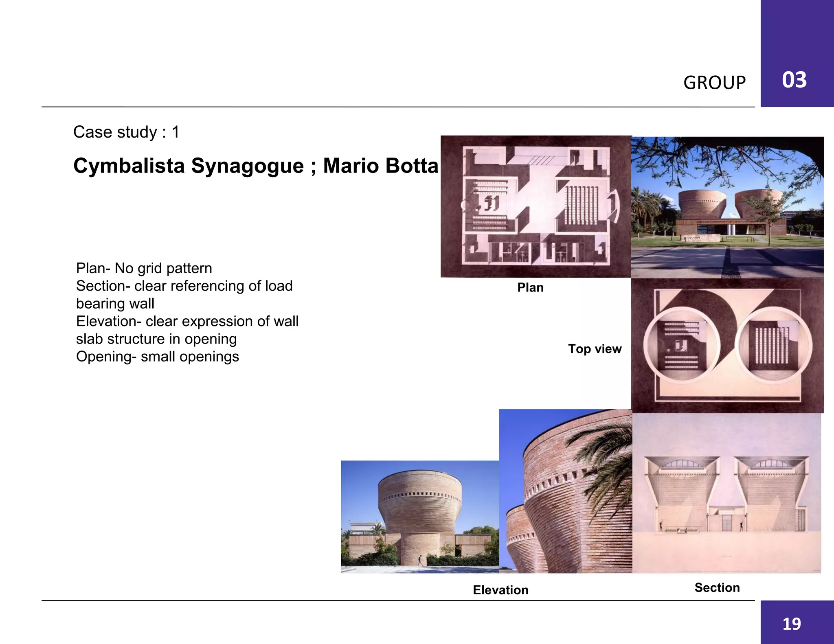
Task: Click the floor plan drawing image
Action: [x=536, y=206]
